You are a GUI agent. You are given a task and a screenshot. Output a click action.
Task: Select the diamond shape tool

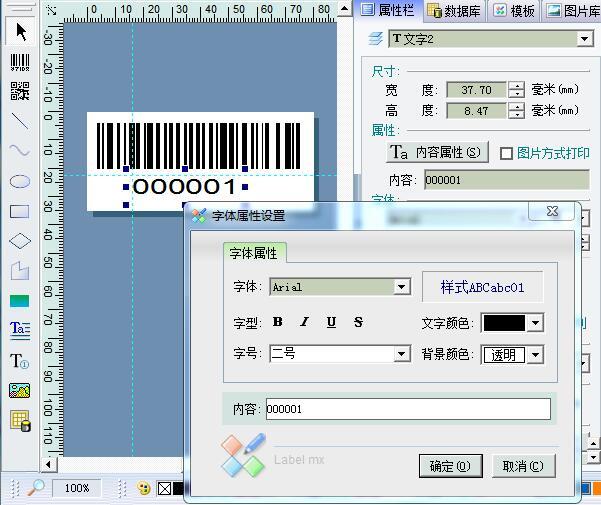coord(20,241)
